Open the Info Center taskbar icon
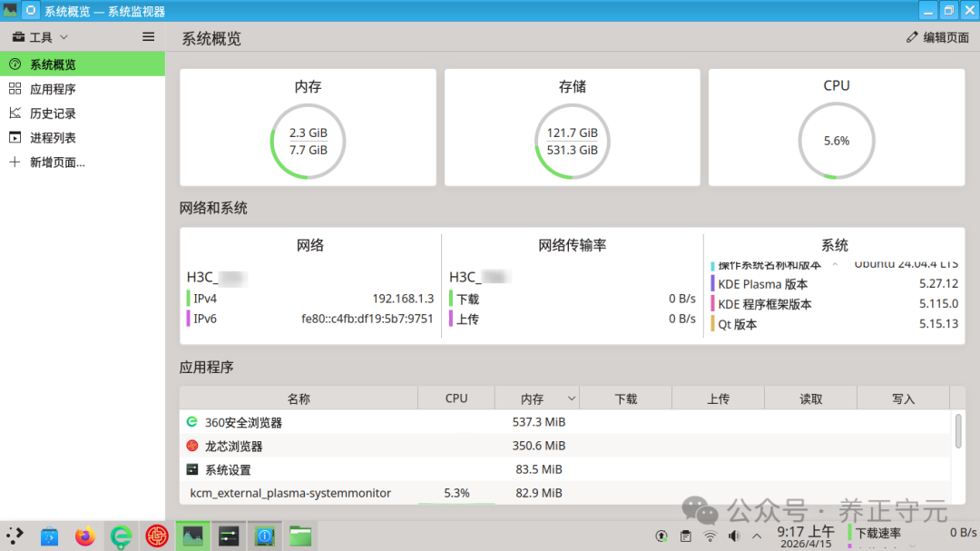This screenshot has height=551, width=980. 264,536
